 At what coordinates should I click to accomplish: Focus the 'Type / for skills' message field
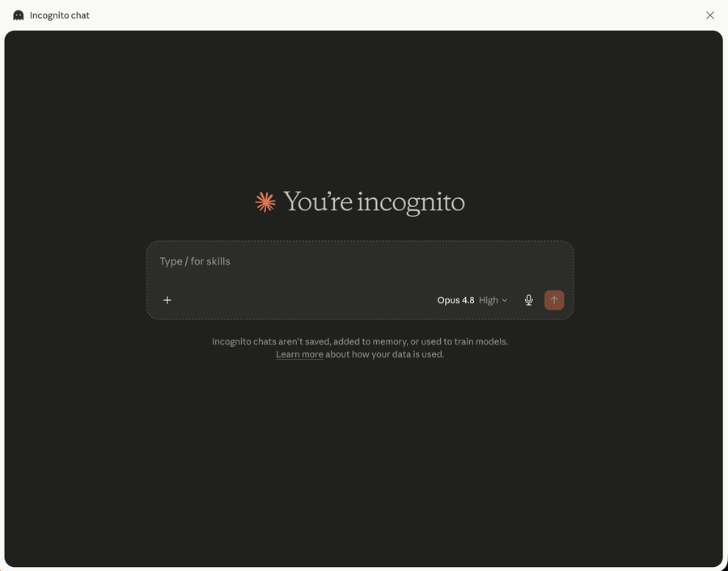point(360,261)
